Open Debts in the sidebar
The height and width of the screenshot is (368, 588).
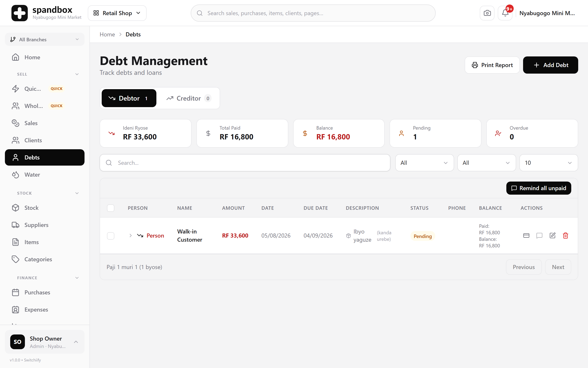click(45, 157)
